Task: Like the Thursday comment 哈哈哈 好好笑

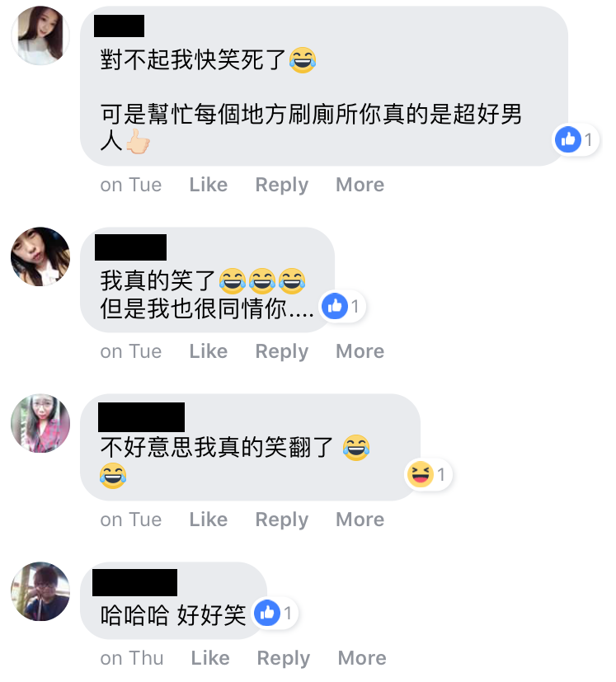Action: click(x=210, y=658)
